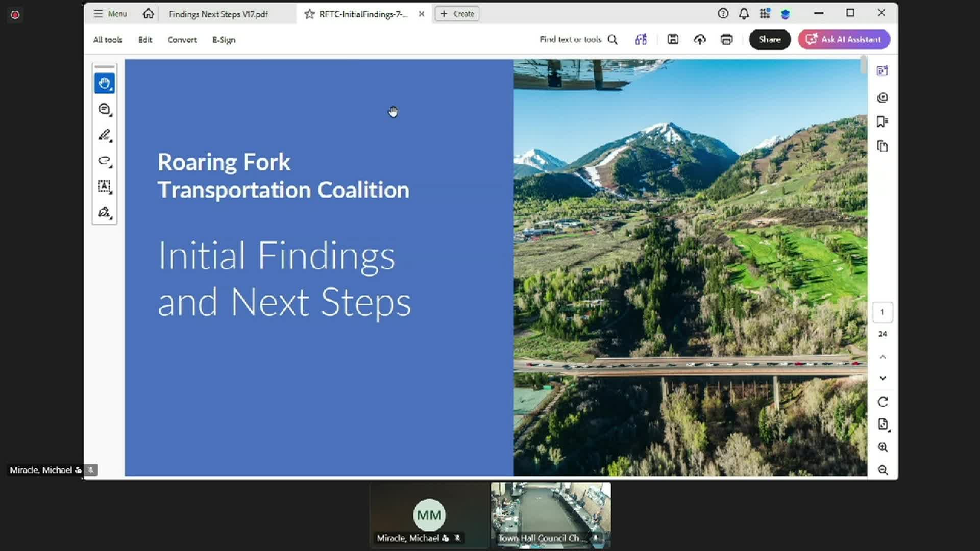Click the recording indicator icon
980x551 pixels.
click(x=15, y=15)
